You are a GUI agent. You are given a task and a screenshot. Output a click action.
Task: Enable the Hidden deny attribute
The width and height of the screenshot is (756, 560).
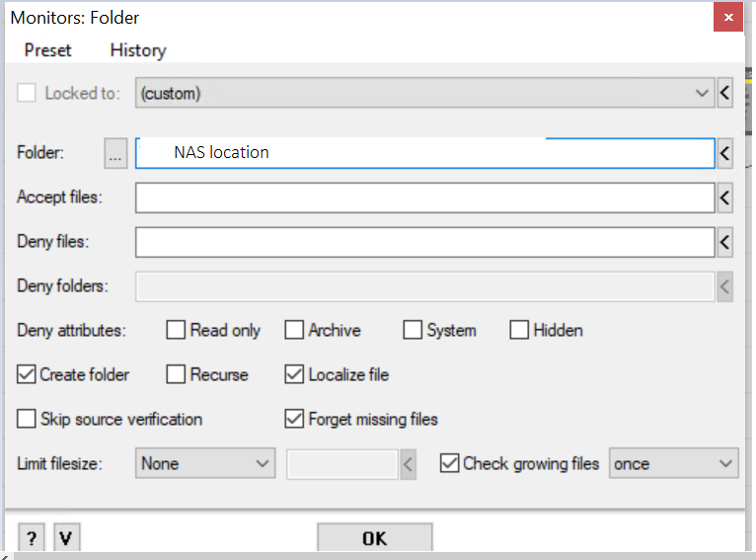coord(519,331)
